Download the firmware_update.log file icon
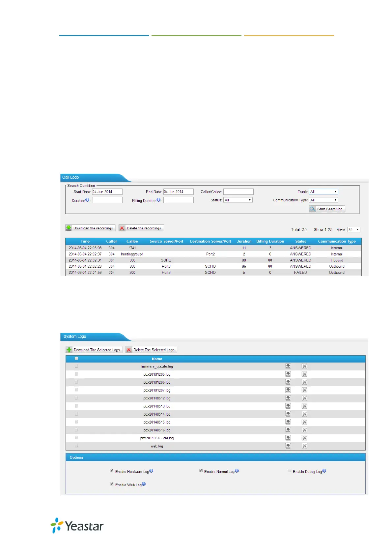 (x=288, y=366)
